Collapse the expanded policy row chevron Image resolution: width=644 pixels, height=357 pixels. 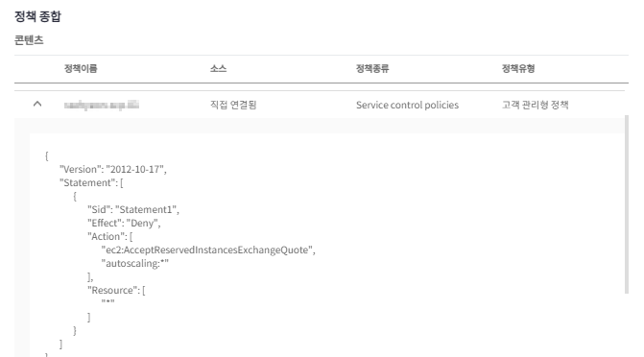coord(37,104)
